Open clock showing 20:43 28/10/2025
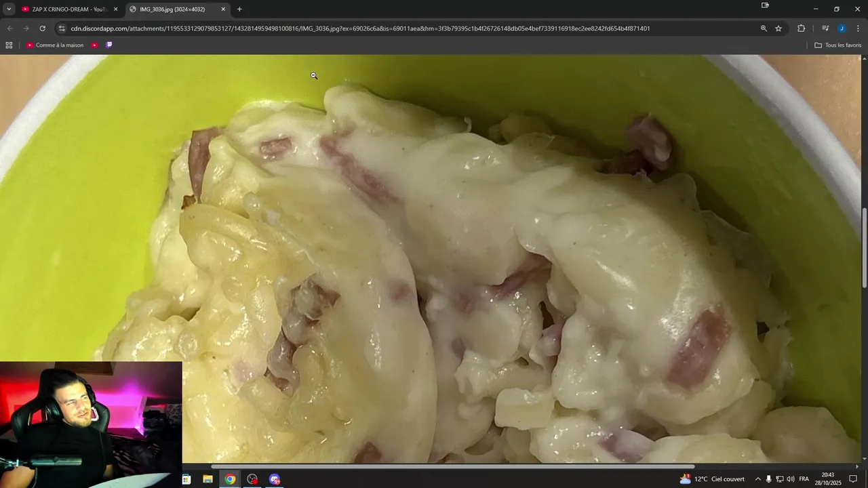868x488 pixels. point(828,479)
